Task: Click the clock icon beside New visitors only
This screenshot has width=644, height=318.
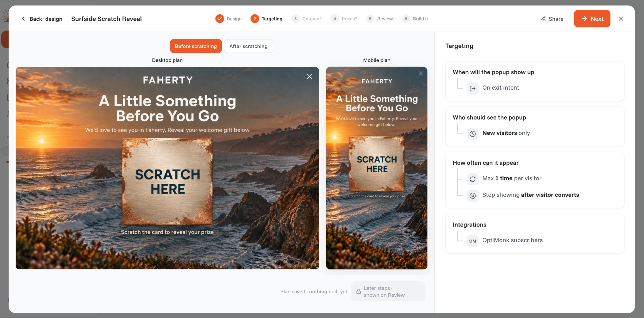Action: (472, 134)
